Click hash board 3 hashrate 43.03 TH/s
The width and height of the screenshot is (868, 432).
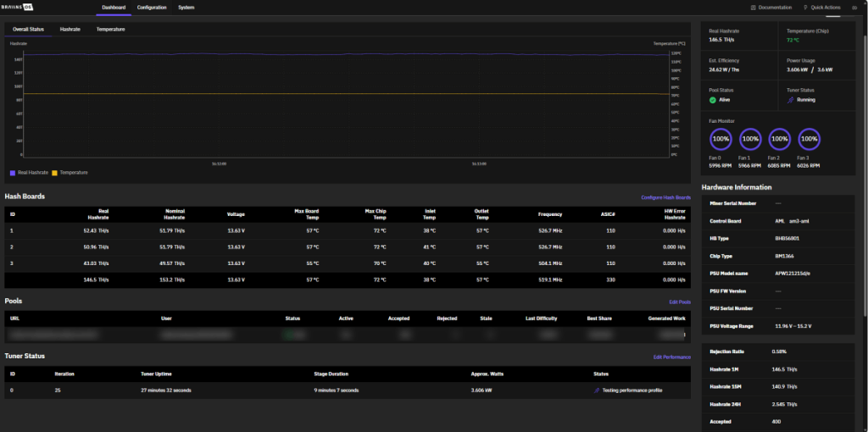96,263
